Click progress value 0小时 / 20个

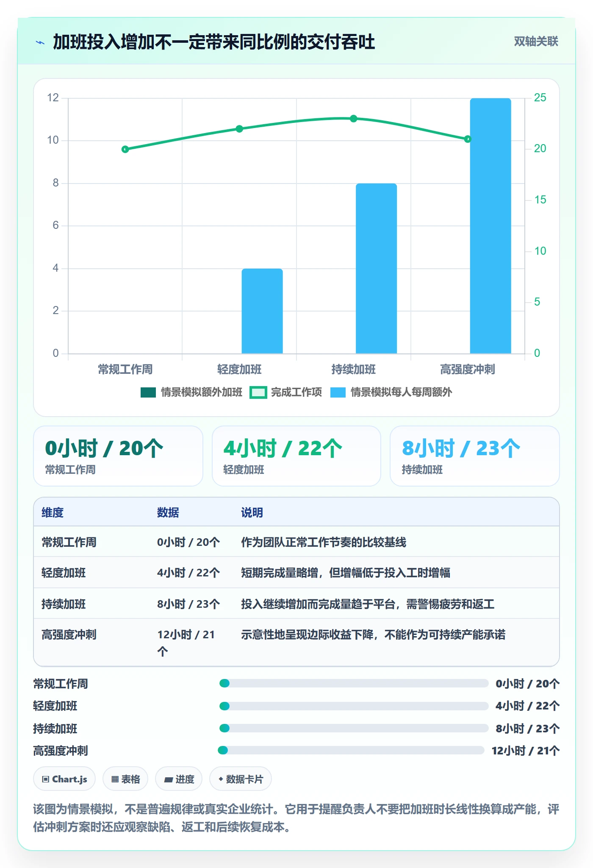pyautogui.click(x=528, y=684)
